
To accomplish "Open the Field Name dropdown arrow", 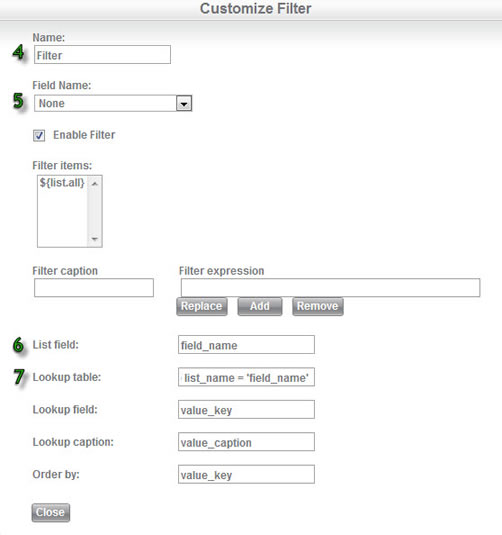I will [x=184, y=103].
